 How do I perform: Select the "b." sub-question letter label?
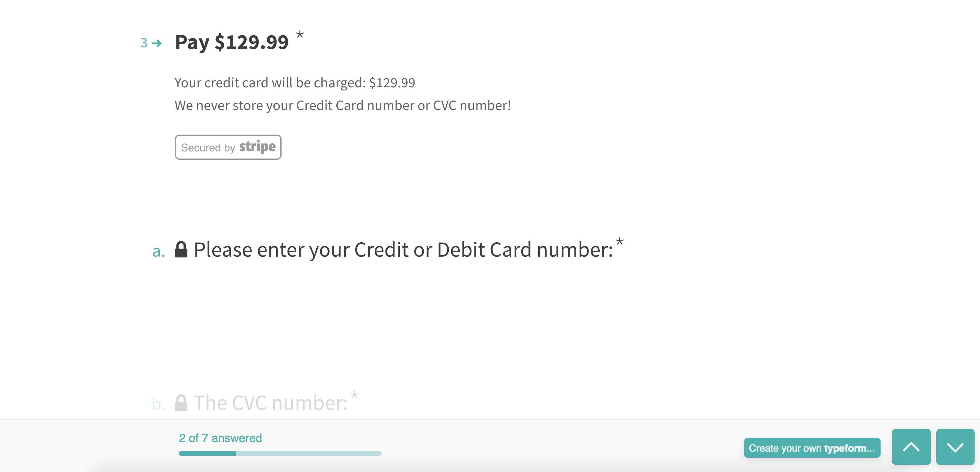[x=158, y=404]
